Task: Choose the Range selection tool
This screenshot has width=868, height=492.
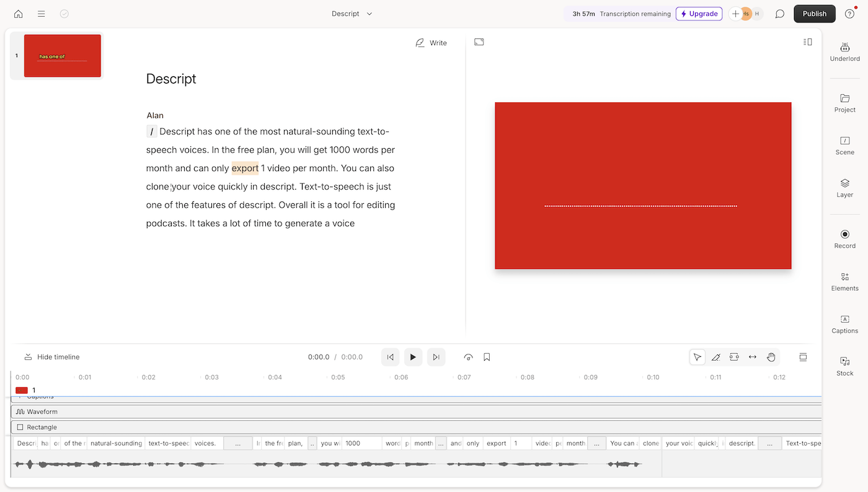Action: click(734, 357)
